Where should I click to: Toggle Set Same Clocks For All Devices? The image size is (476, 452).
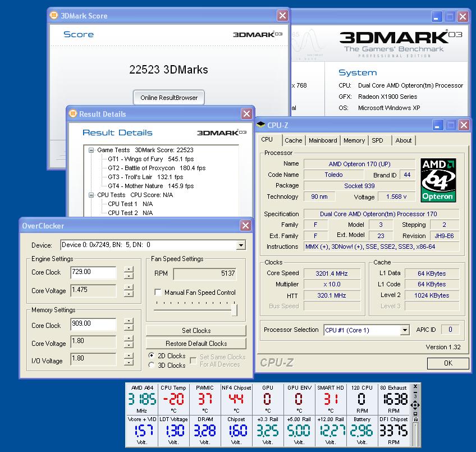pyautogui.click(x=193, y=360)
